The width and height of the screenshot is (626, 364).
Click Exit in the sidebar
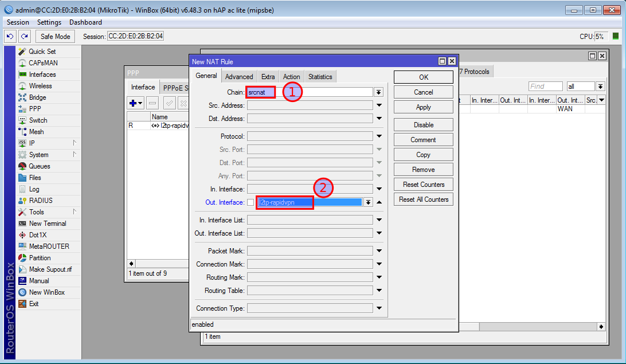(34, 304)
